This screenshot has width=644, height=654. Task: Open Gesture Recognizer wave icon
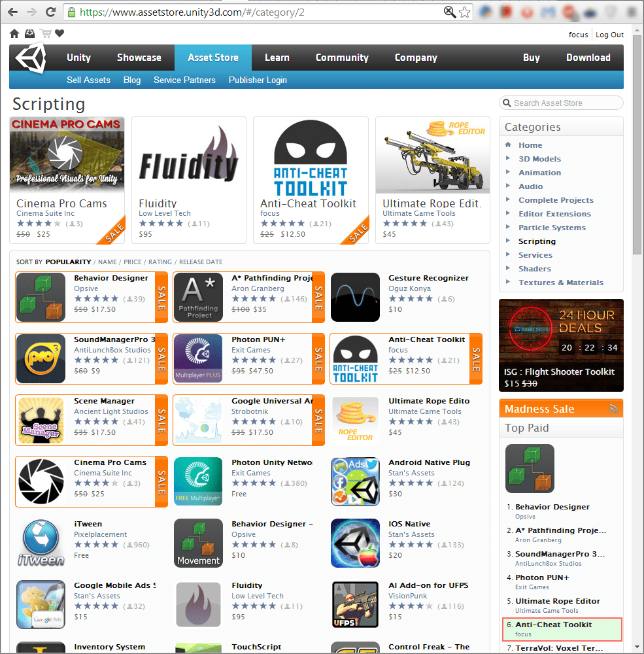pyautogui.click(x=356, y=297)
